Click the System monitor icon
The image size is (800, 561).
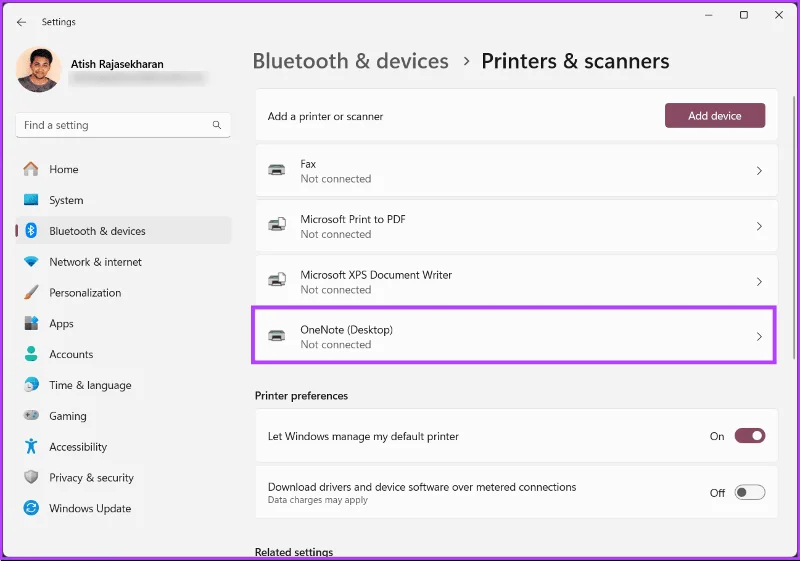point(31,200)
